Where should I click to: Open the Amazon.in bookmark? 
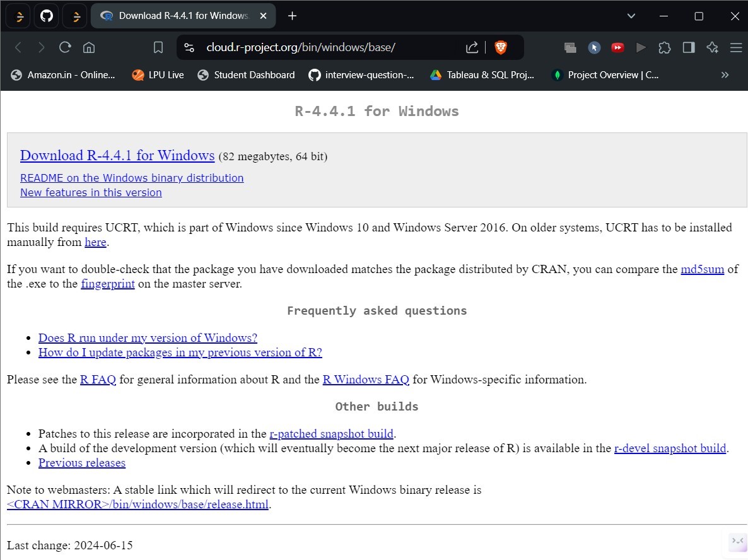(x=63, y=75)
